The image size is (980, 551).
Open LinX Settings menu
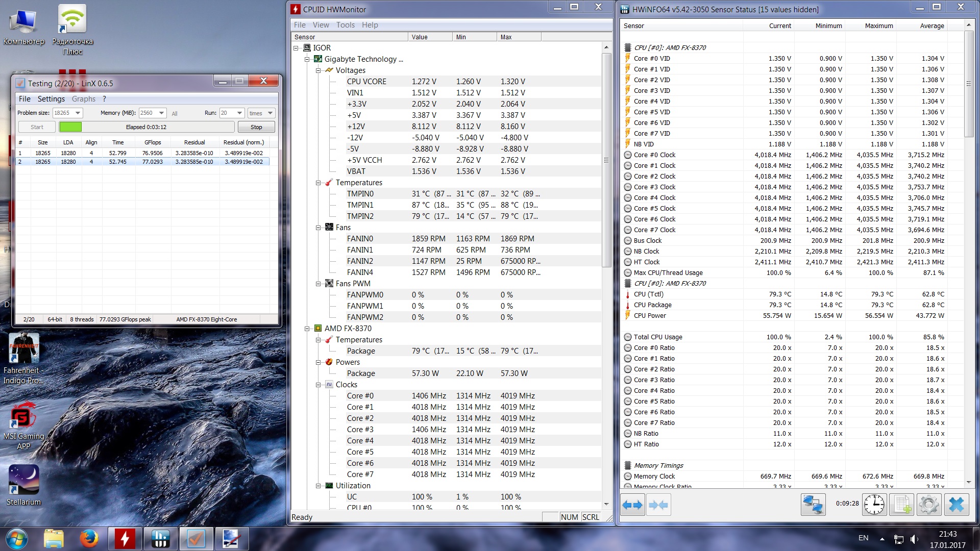[x=51, y=99]
